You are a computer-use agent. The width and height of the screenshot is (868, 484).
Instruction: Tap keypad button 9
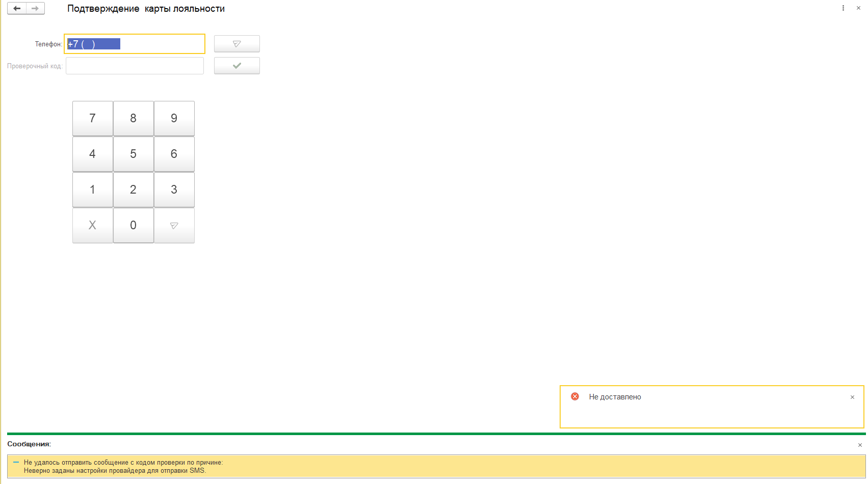coord(174,118)
